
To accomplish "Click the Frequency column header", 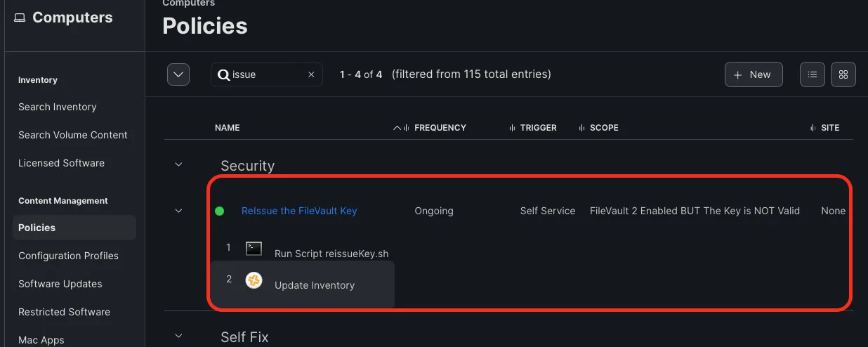I will click(x=440, y=128).
